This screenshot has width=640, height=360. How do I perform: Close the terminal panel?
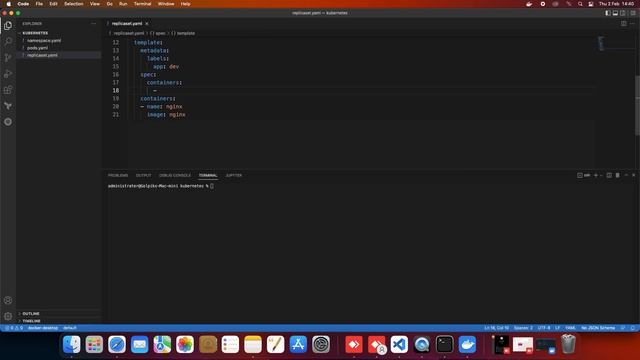point(633,175)
